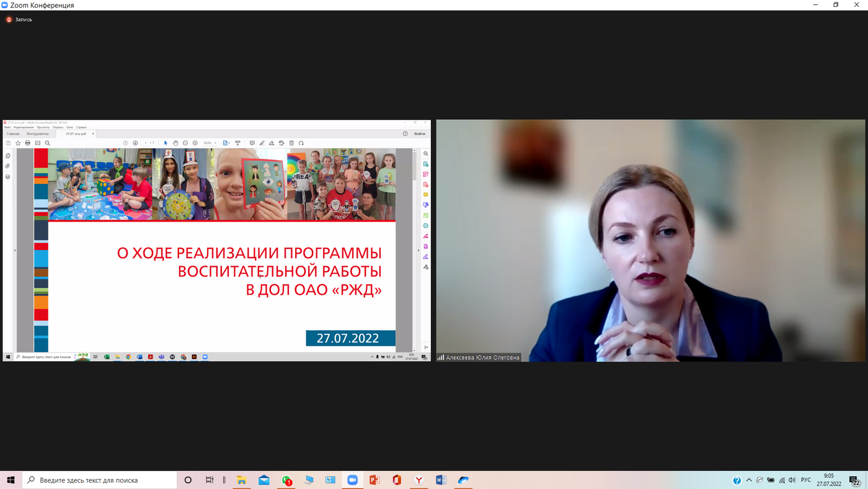This screenshot has width=868, height=489.
Task: Switch the РУС input language indicator
Action: coord(806,480)
